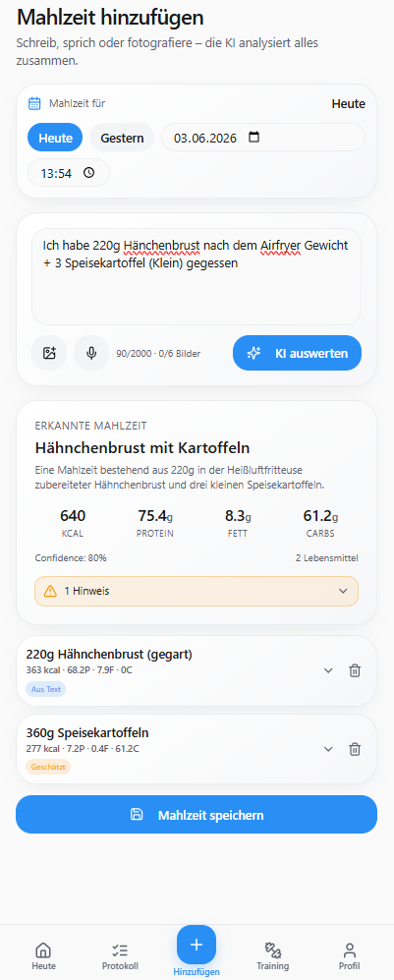This screenshot has height=980, width=394.
Task: Open the date picker calendar icon
Action: [x=253, y=138]
